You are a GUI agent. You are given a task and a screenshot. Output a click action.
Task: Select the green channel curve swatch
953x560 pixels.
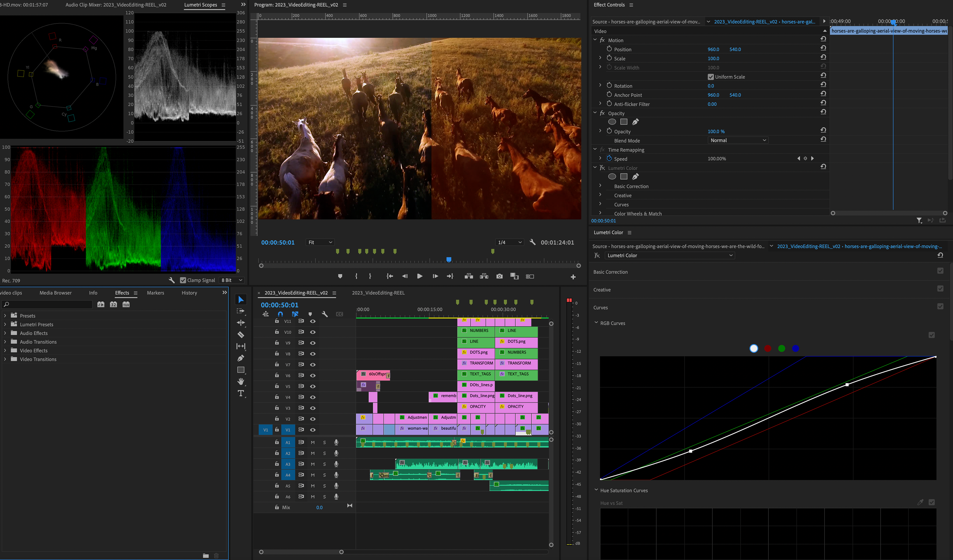pyautogui.click(x=782, y=348)
